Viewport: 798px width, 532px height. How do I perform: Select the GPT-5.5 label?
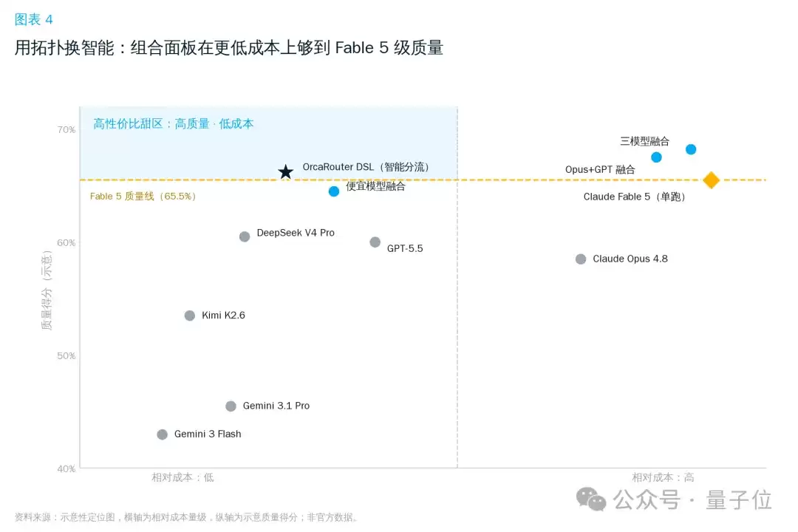pos(405,248)
